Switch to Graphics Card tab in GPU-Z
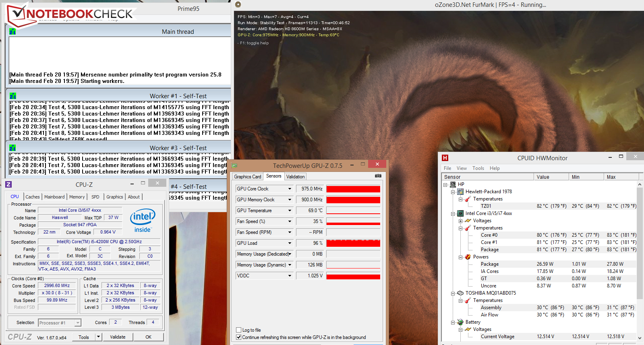The width and height of the screenshot is (644, 345). coord(248,177)
